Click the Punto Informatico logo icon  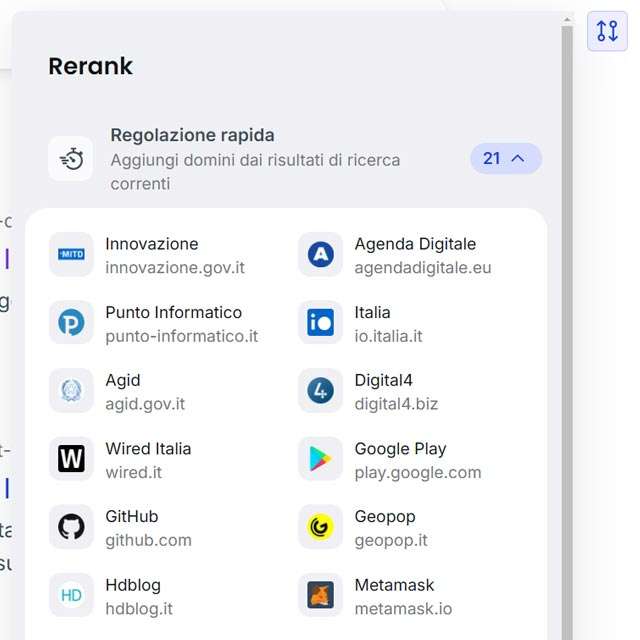click(71, 323)
